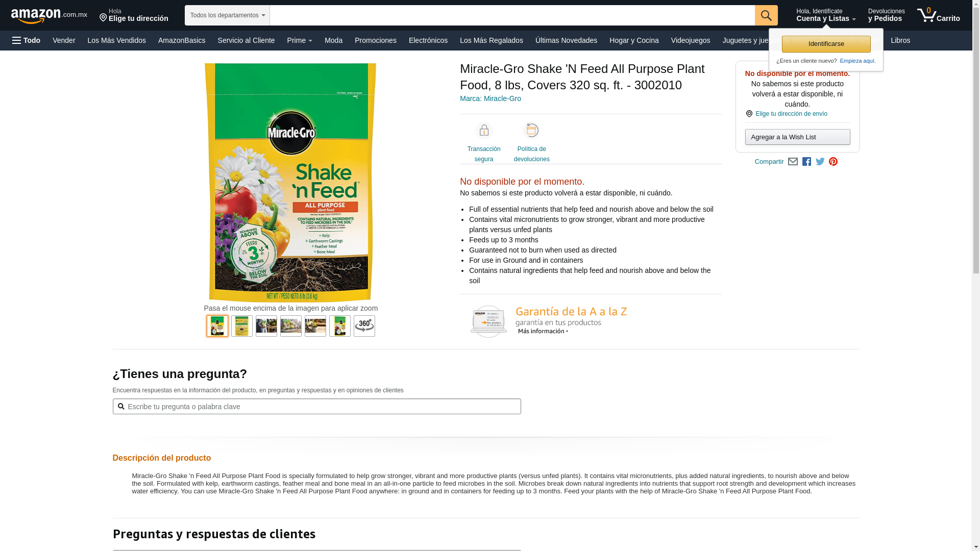This screenshot has width=980, height=551.
Task: Share product via email icon
Action: pyautogui.click(x=793, y=162)
